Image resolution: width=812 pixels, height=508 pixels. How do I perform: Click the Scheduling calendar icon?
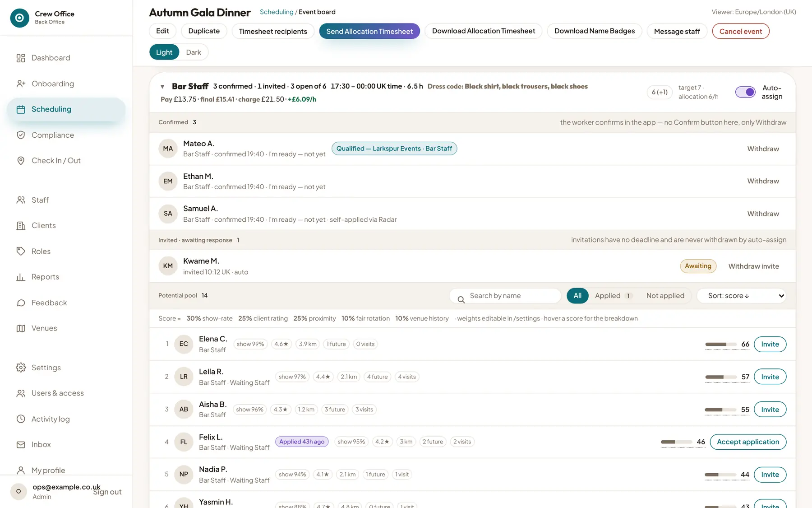coord(21,109)
